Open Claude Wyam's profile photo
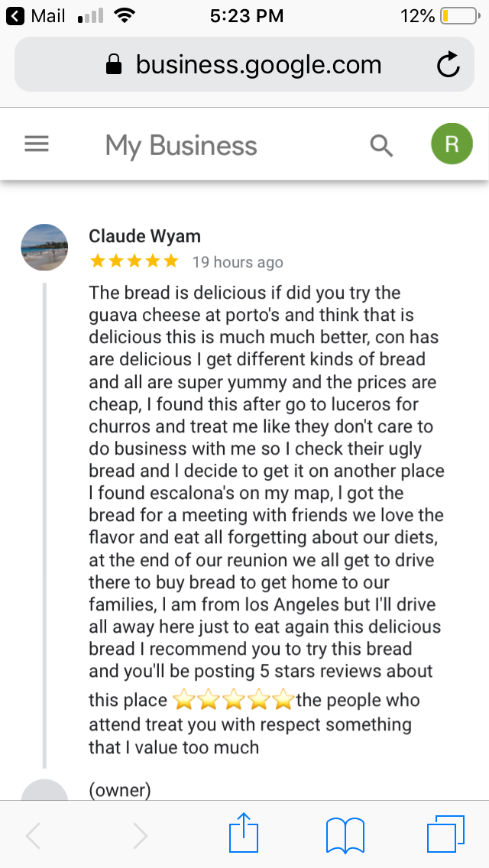489x868 pixels. click(x=44, y=247)
